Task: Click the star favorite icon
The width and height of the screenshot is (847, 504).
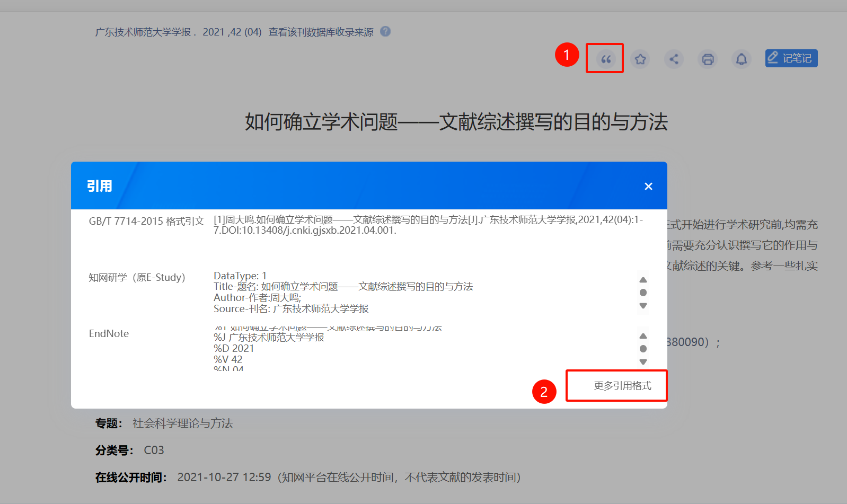Action: tap(640, 59)
